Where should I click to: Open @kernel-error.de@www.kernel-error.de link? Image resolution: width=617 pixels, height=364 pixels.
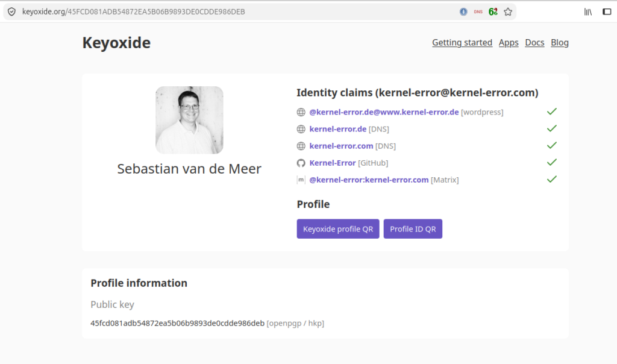tap(384, 112)
